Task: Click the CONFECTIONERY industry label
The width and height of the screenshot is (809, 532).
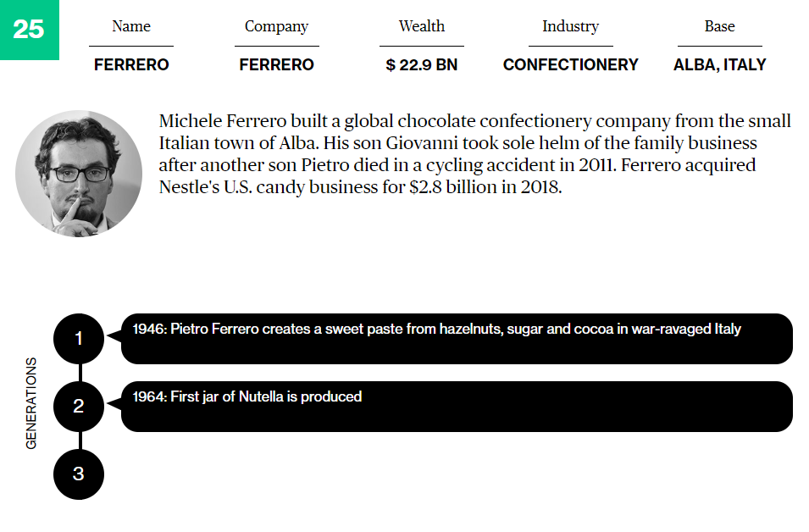Action: pos(570,64)
